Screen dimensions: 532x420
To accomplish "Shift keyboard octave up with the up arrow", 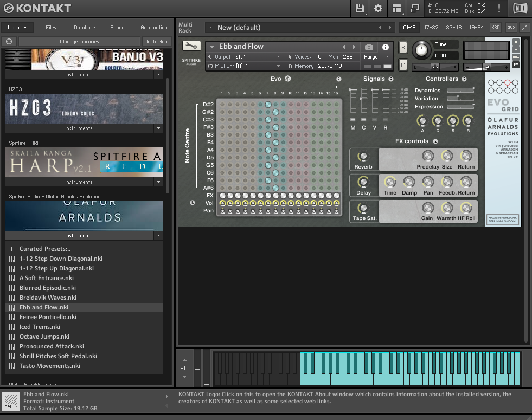I will pos(184,360).
